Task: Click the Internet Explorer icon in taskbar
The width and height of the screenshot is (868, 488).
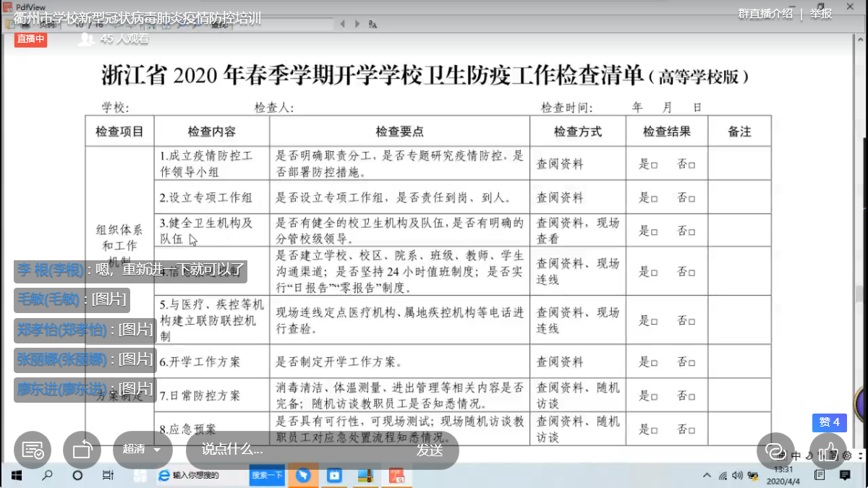Action: click(x=163, y=475)
